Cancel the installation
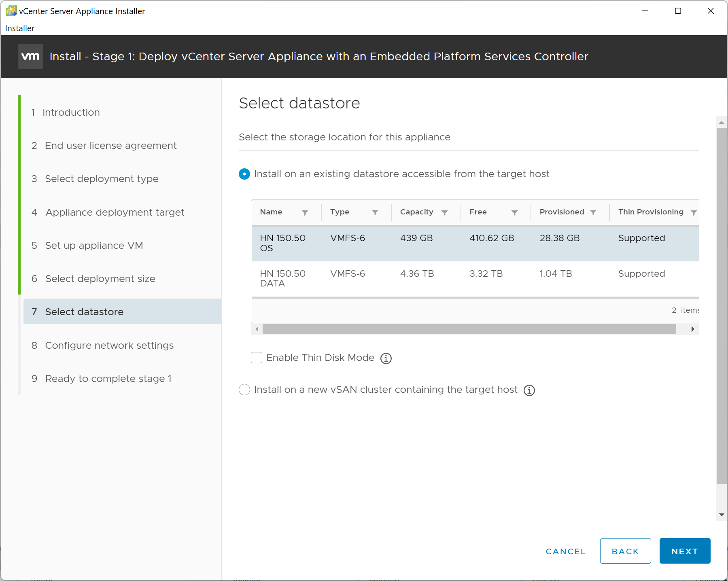The width and height of the screenshot is (728, 581). (565, 551)
